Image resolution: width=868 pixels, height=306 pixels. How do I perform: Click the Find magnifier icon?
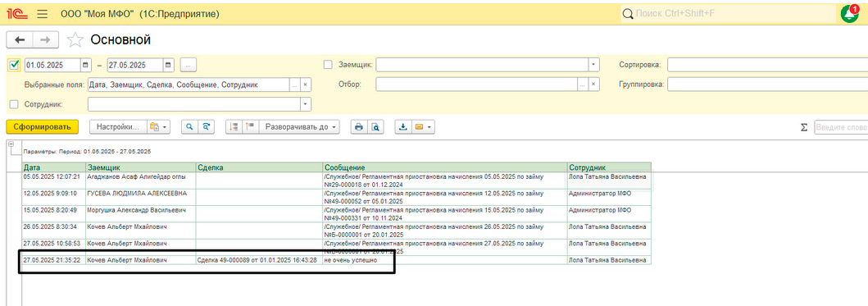[189, 127]
